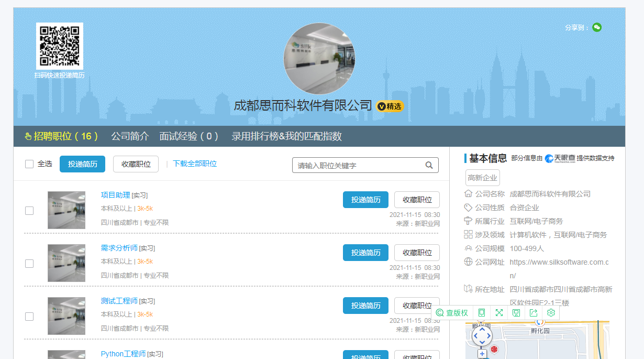Image resolution: width=644 pixels, height=359 pixels.
Task: Click 下载全部职位 link
Action: point(195,164)
